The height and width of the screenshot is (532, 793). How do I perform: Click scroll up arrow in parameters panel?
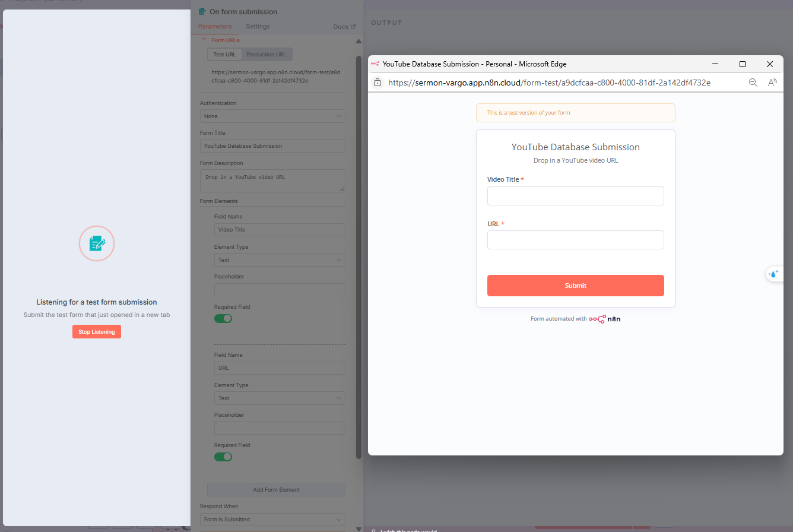(x=359, y=42)
